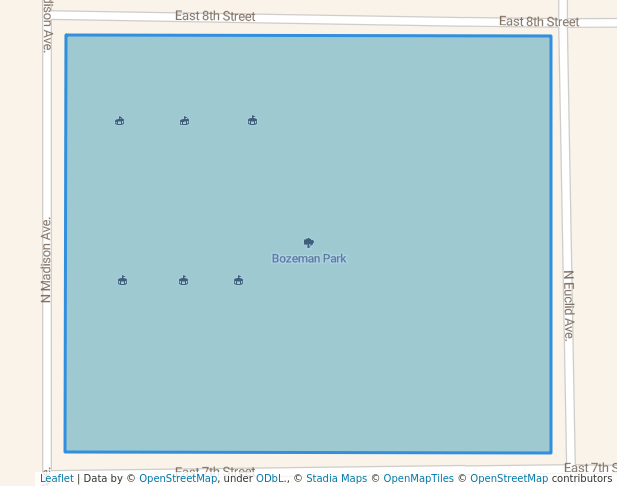Screen dimensions: 617x486
Task: Click the tree icon above Bozeman Park
Action: point(309,243)
